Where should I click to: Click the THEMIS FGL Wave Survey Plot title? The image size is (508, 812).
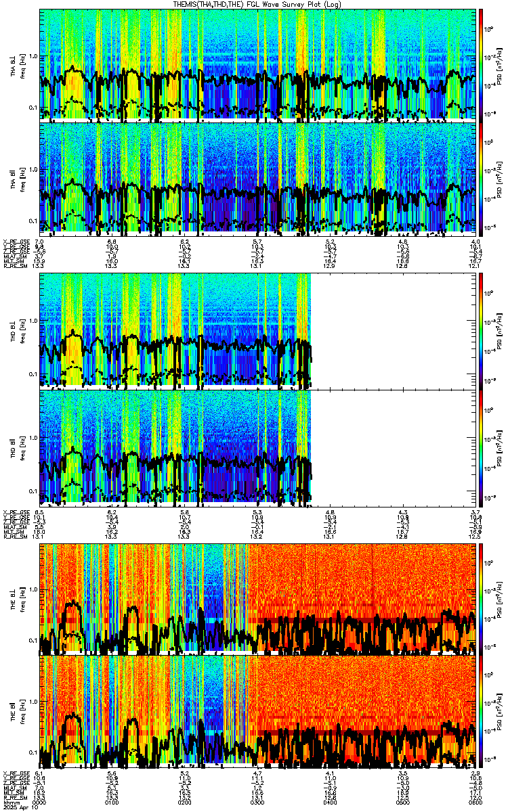pos(257,4)
